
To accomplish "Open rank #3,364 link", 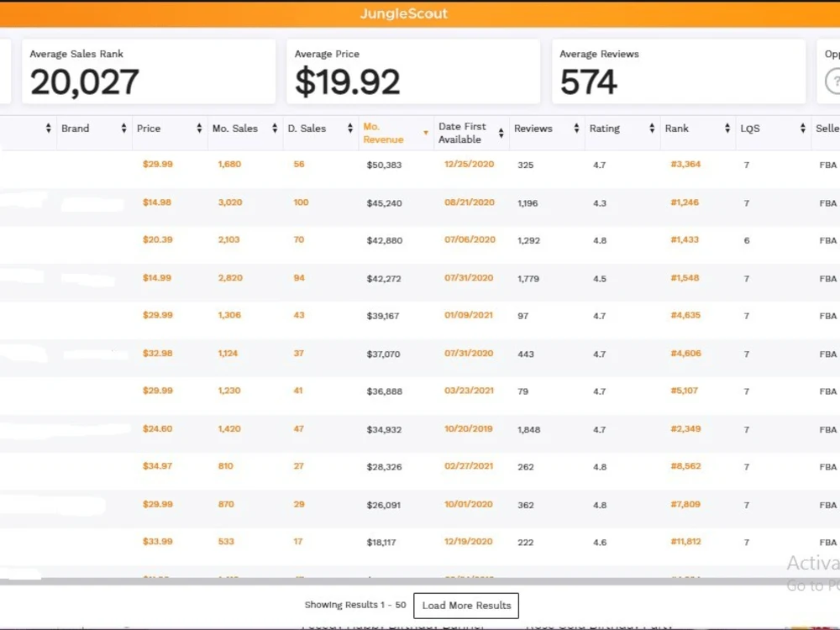I will (685, 164).
